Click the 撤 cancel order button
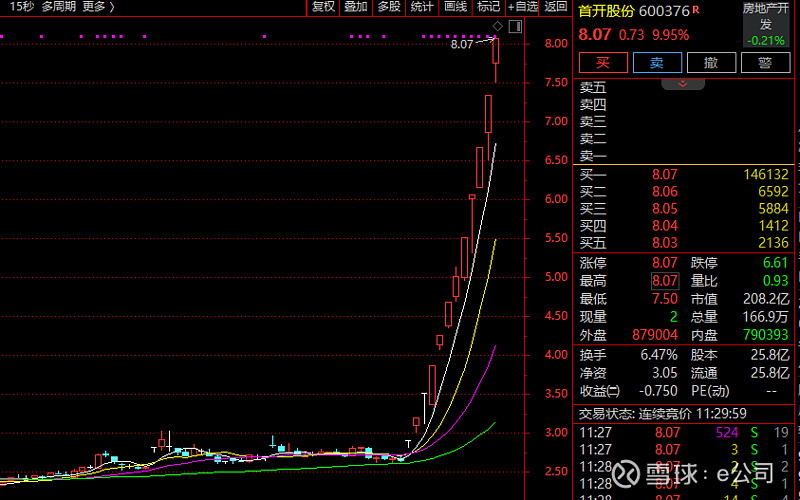Screen dimensions: 800x500 [x=711, y=62]
